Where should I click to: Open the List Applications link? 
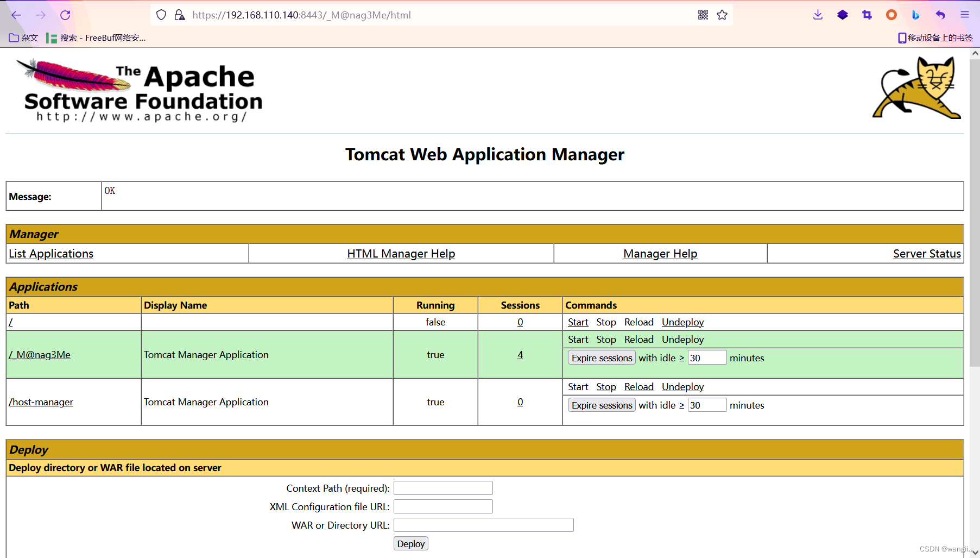pyautogui.click(x=51, y=254)
